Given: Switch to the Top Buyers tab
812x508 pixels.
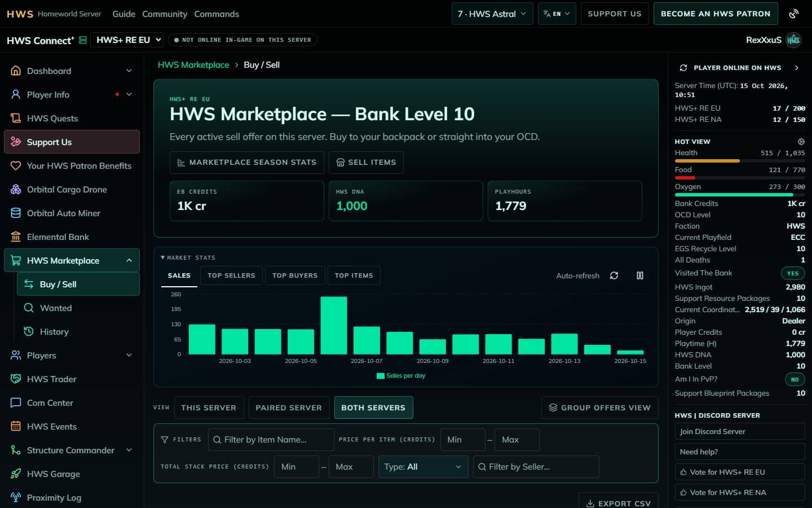Looking at the screenshot, I should 295,275.
